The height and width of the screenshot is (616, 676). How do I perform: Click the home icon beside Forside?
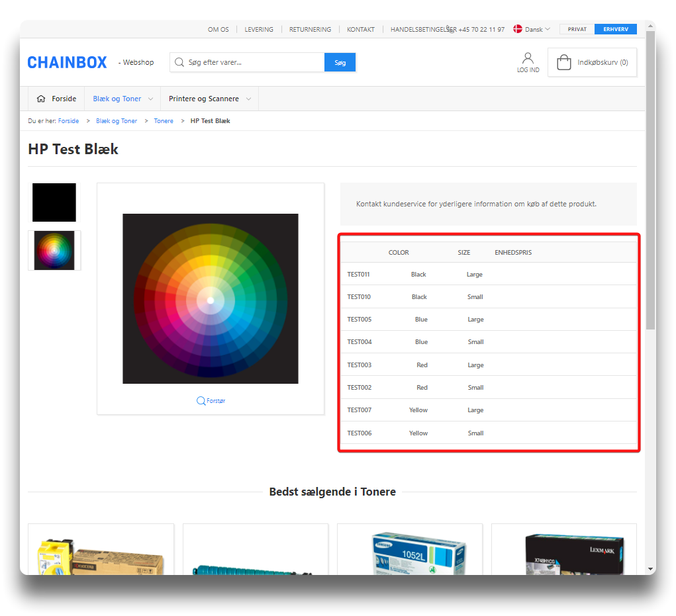point(41,99)
